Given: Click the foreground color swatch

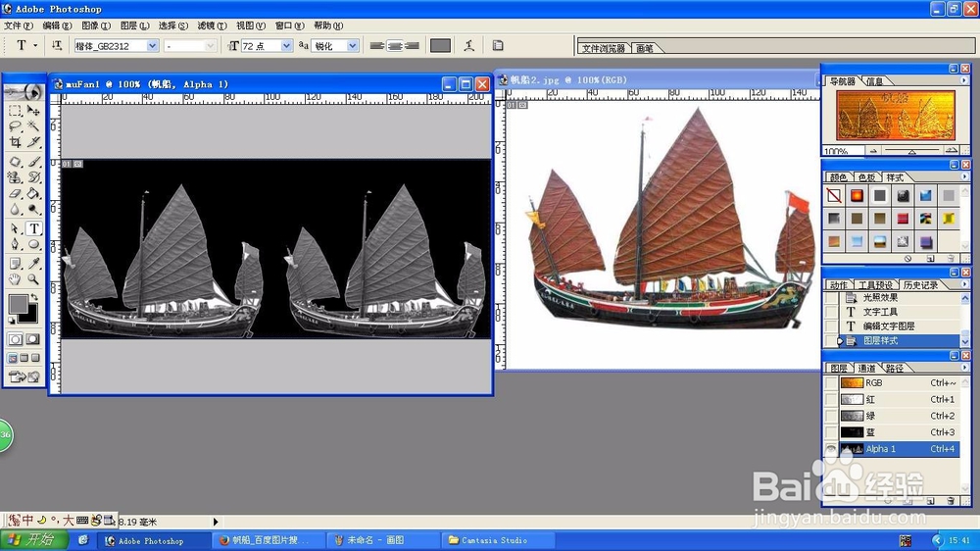Looking at the screenshot, I should [18, 305].
